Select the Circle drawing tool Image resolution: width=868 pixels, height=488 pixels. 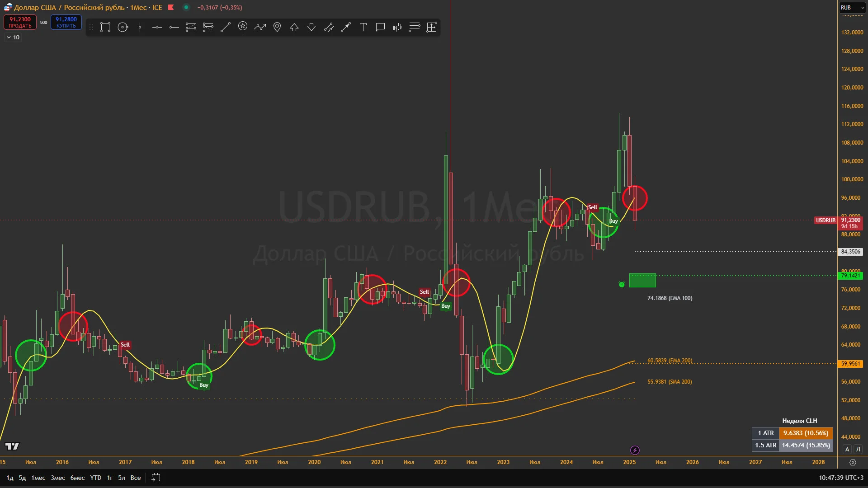point(123,27)
